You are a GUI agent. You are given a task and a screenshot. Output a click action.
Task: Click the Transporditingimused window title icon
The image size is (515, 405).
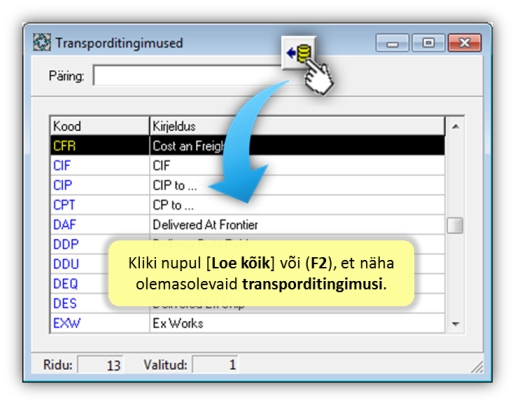coord(42,43)
